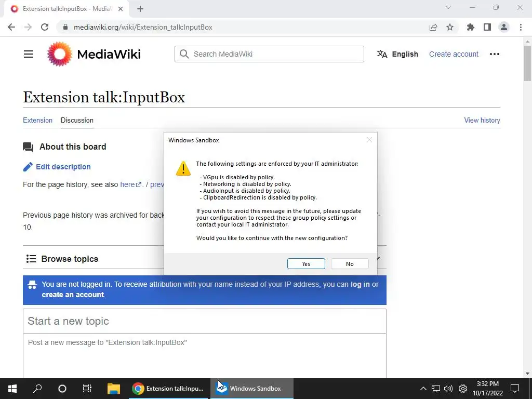Open the English language selector
The height and width of the screenshot is (399, 532).
[397, 54]
